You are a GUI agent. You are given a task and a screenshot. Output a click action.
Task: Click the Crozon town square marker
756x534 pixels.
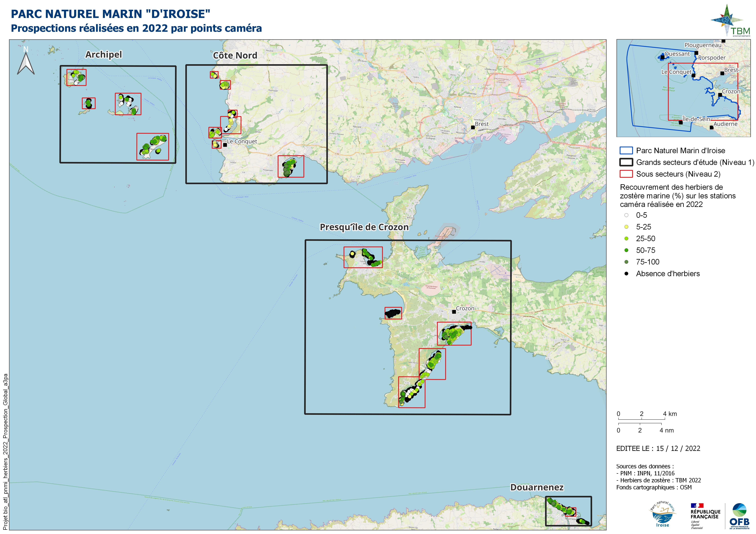(x=454, y=312)
